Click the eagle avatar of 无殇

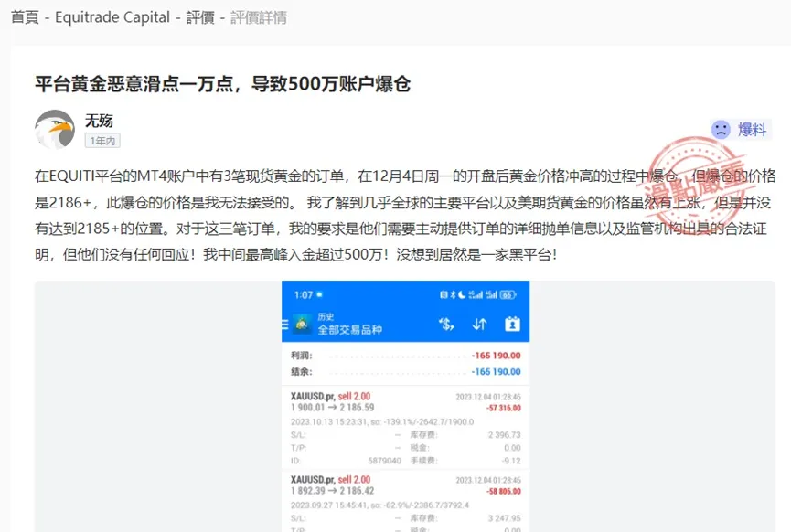pyautogui.click(x=55, y=129)
